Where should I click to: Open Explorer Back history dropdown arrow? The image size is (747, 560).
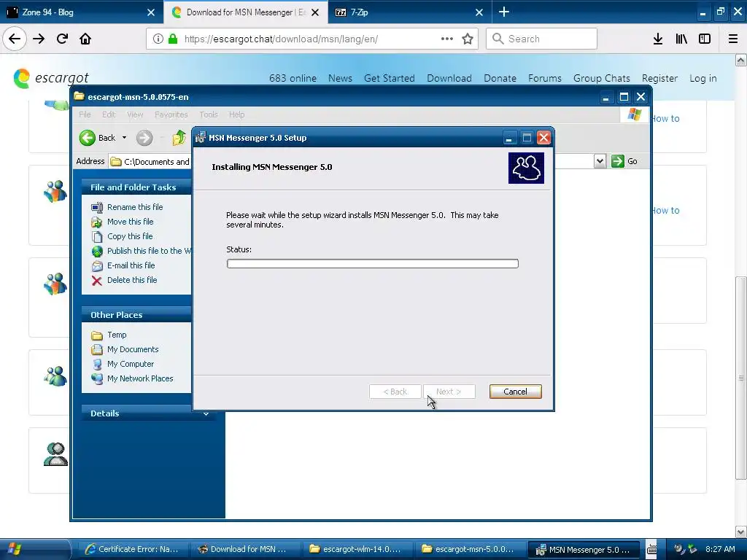point(124,138)
